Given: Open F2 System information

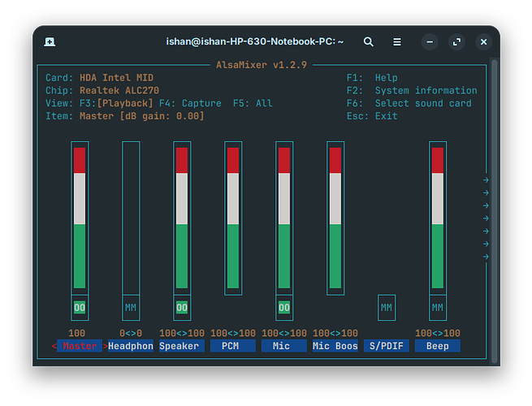Looking at the screenshot, I should [x=412, y=91].
